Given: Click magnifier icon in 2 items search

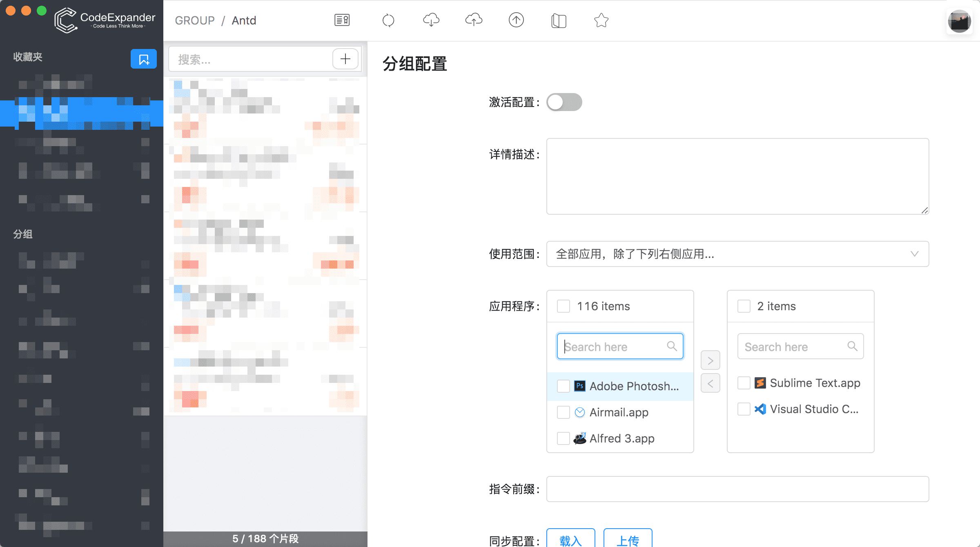Looking at the screenshot, I should click(x=852, y=346).
